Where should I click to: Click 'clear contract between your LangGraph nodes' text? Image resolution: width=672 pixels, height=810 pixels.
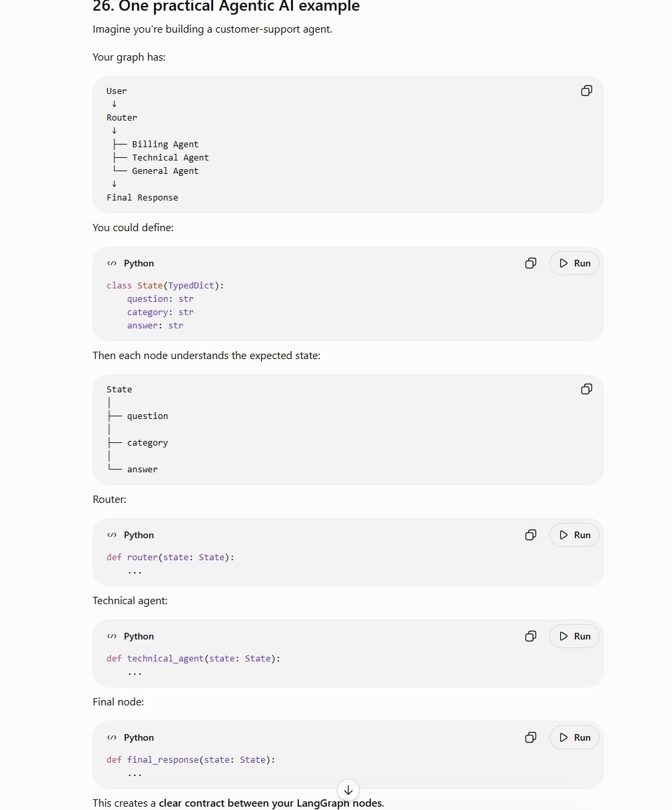[x=270, y=803]
